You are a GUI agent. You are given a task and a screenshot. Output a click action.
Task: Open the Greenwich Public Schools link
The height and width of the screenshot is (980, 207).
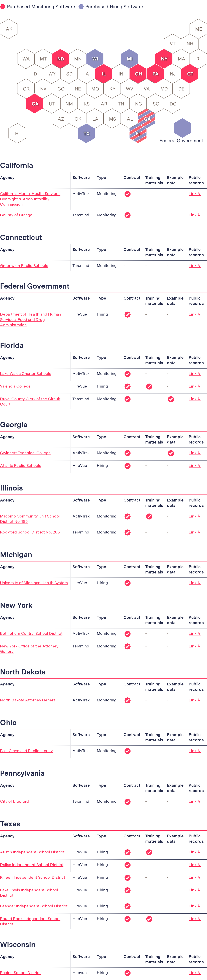24,266
